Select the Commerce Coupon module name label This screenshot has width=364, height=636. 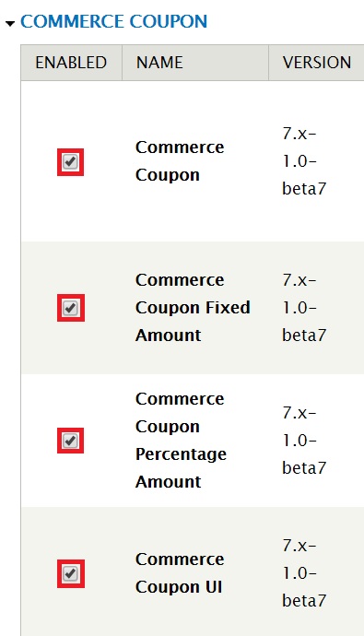point(180,161)
